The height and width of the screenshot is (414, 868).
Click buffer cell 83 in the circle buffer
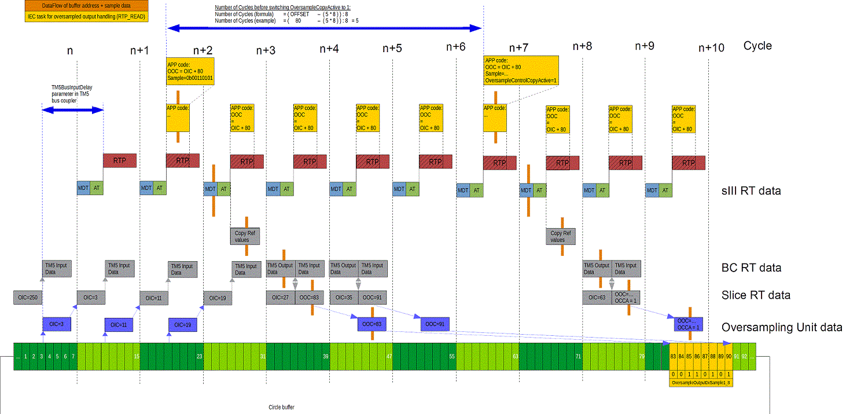673,356
